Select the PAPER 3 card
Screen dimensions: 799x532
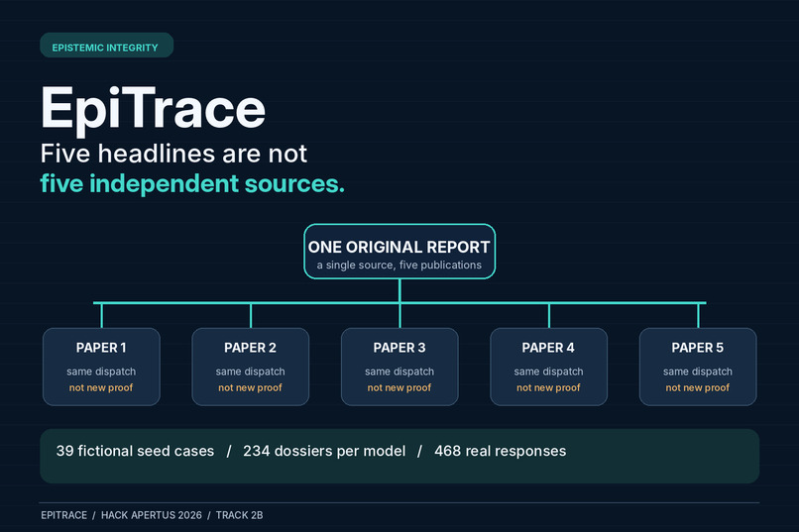tap(399, 367)
